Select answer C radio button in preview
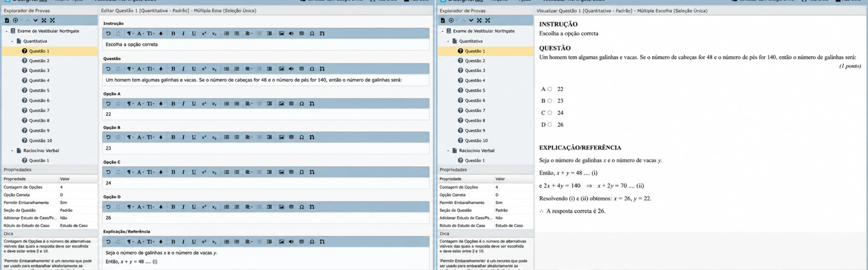The height and width of the screenshot is (270, 868). pos(550,112)
